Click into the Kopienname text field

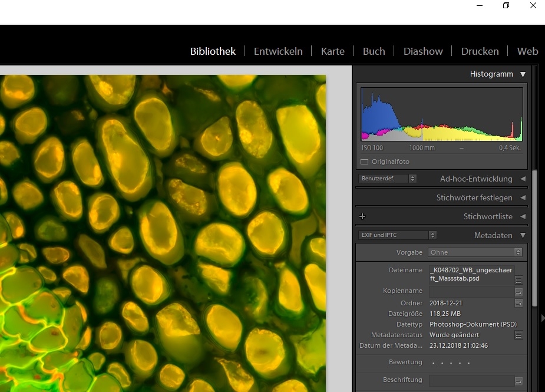coord(470,292)
